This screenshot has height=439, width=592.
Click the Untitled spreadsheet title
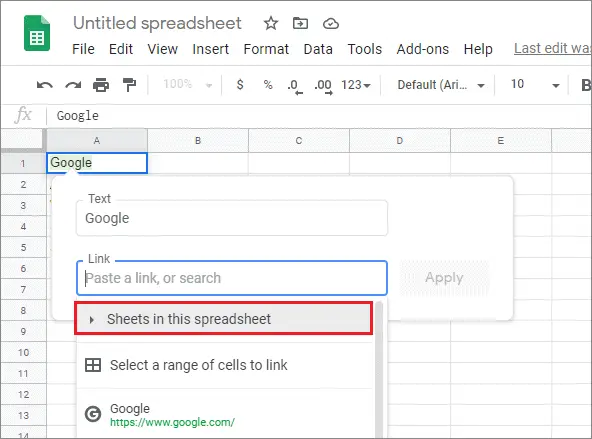157,23
